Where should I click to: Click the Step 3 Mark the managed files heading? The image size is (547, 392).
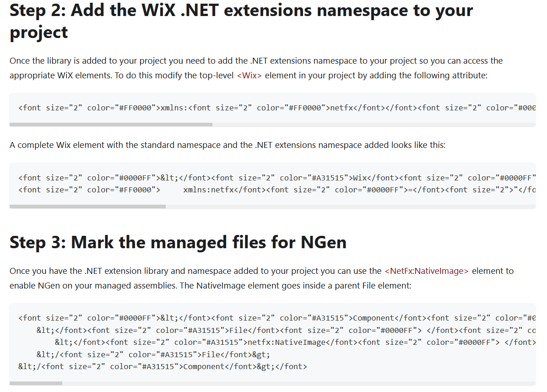coord(178,242)
